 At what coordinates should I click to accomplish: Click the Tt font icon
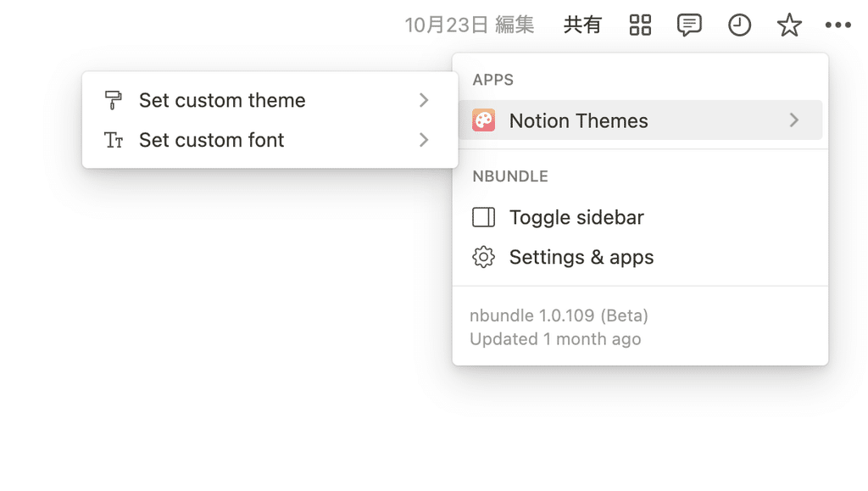114,140
